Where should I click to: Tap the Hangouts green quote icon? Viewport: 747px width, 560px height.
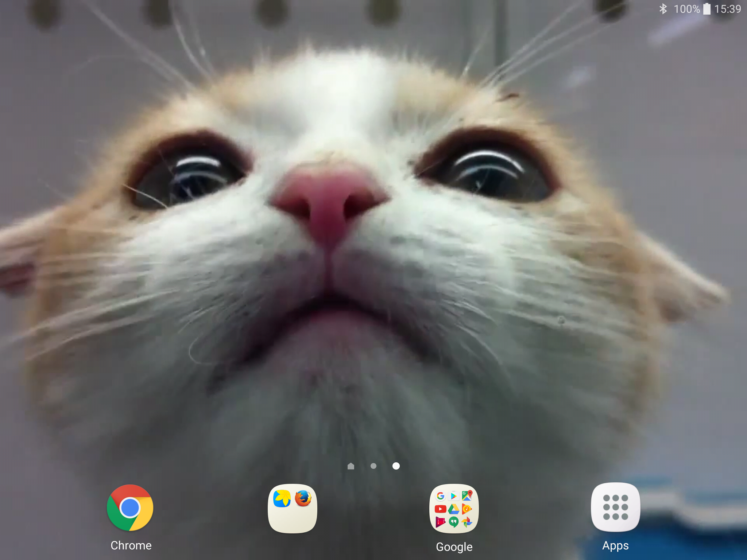pos(454,522)
